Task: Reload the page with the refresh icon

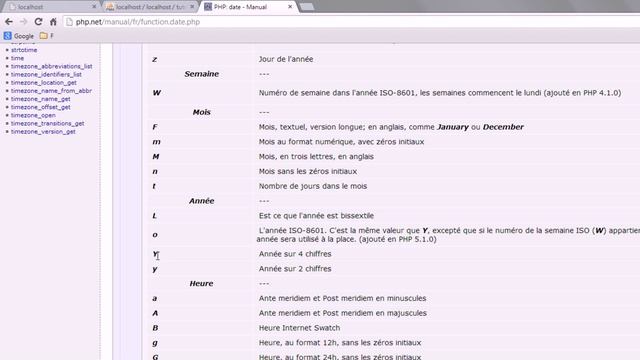Action: tap(38, 22)
